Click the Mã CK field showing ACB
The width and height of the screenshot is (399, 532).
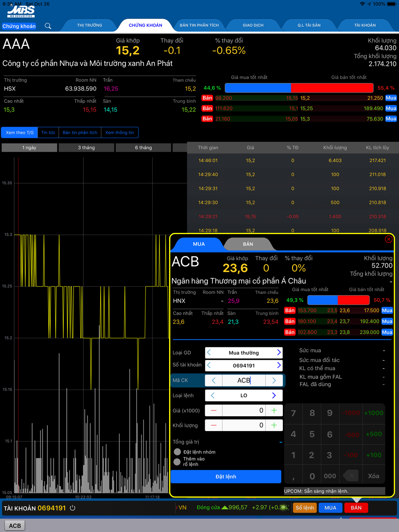coord(244,380)
